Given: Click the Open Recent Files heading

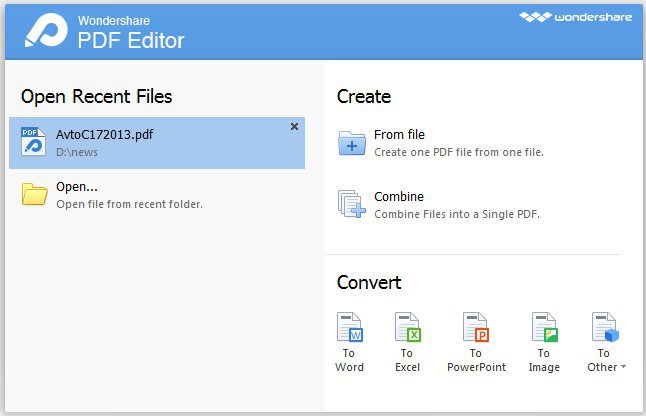Looking at the screenshot, I should coord(96,97).
